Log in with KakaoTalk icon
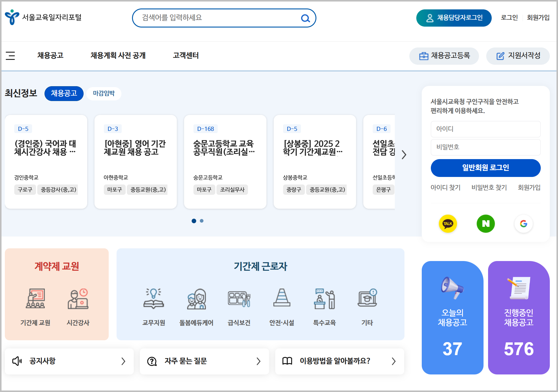558x392 pixels. click(448, 224)
